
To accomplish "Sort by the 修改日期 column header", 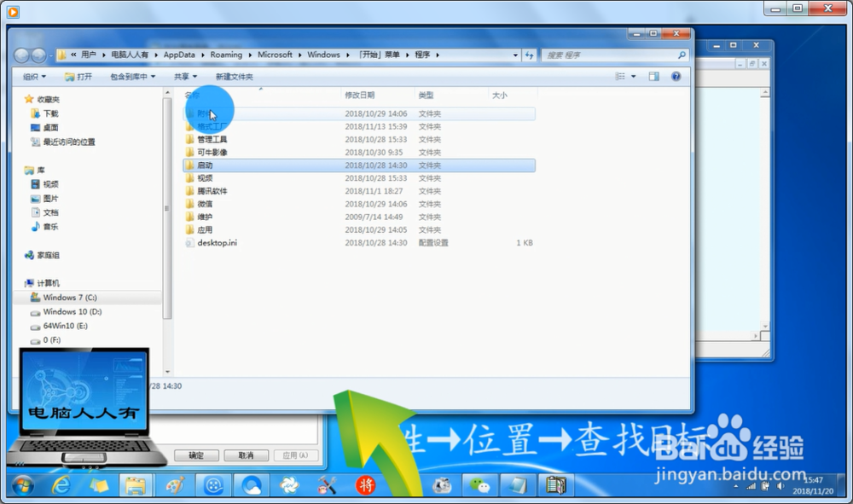I will 360,96.
